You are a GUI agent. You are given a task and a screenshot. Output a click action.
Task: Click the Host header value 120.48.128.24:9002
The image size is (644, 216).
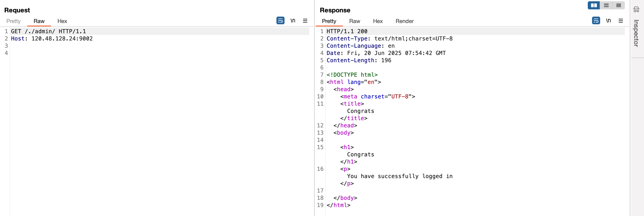[x=62, y=39]
